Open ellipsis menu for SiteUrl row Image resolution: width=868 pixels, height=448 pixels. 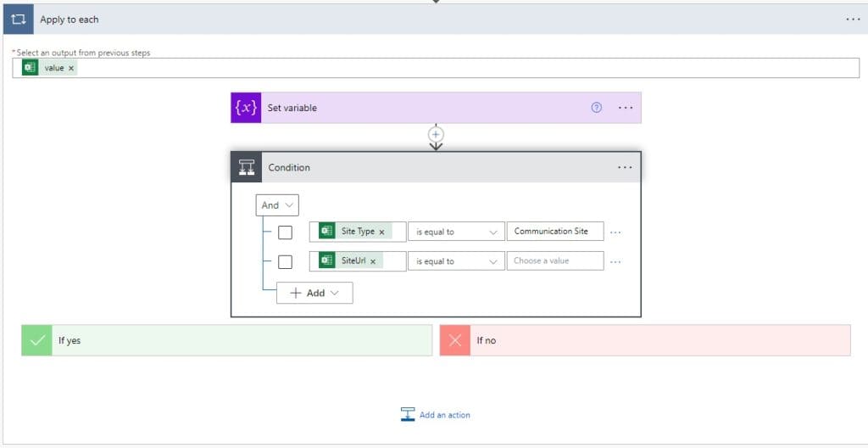(x=615, y=261)
